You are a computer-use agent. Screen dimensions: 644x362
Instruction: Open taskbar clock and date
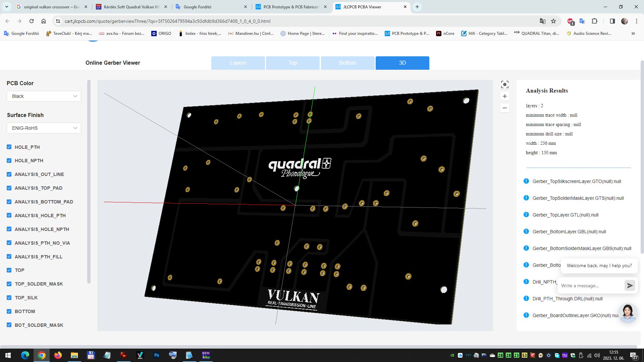click(x=613, y=355)
